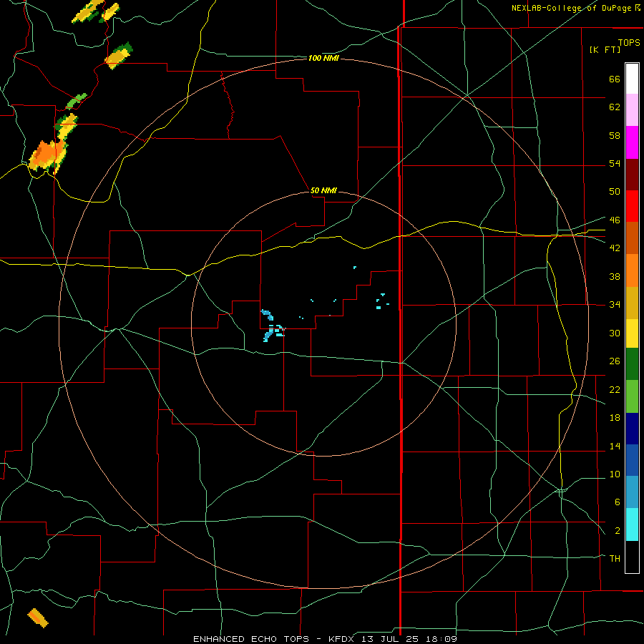
Task: Click the "22" legend value
Action: click(615, 389)
